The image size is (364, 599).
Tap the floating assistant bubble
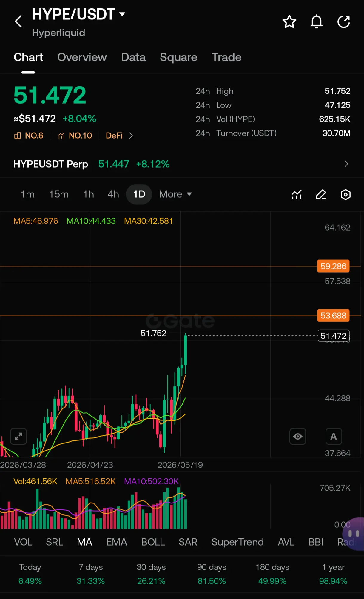point(354,534)
